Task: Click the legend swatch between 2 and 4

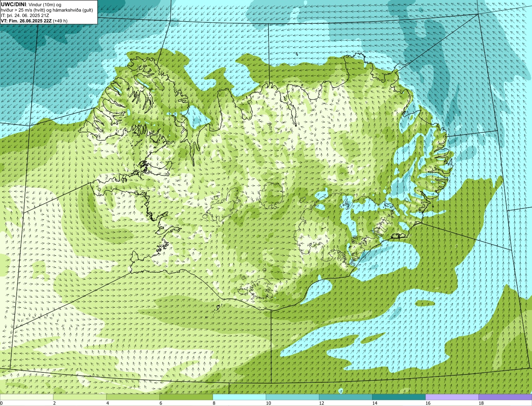Action: tap(80, 397)
